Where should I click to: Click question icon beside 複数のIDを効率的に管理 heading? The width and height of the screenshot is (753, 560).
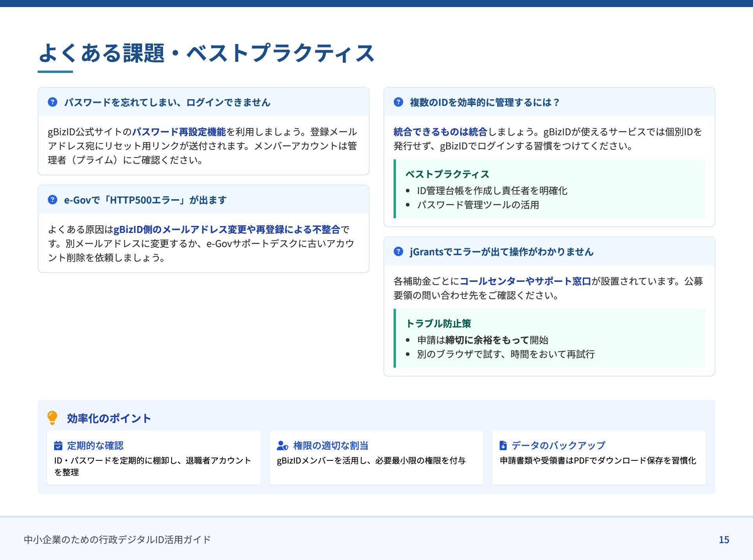pos(398,102)
